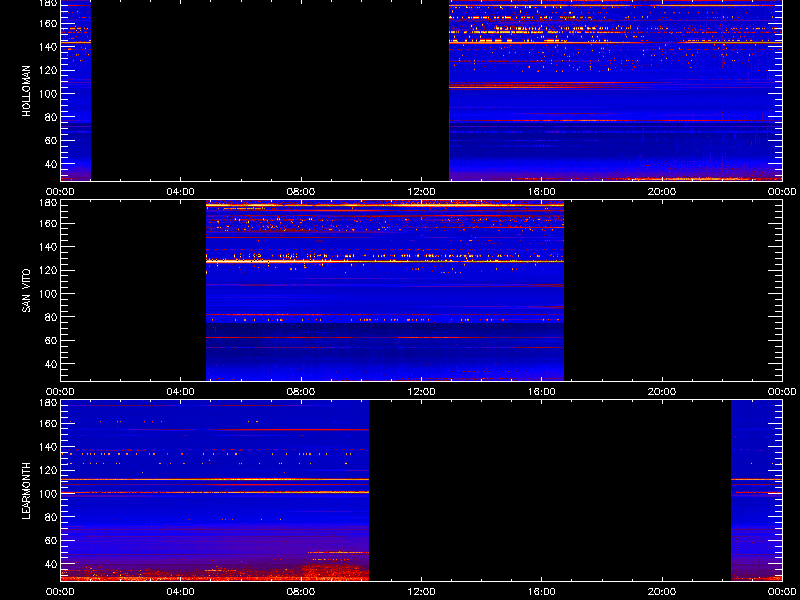Select the 80 frequency tick of Holloman panel

coord(52,117)
